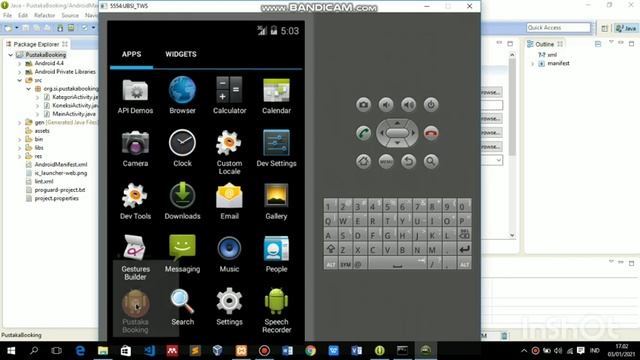Click the emulator search hardware button
The height and width of the screenshot is (360, 640).
(431, 161)
